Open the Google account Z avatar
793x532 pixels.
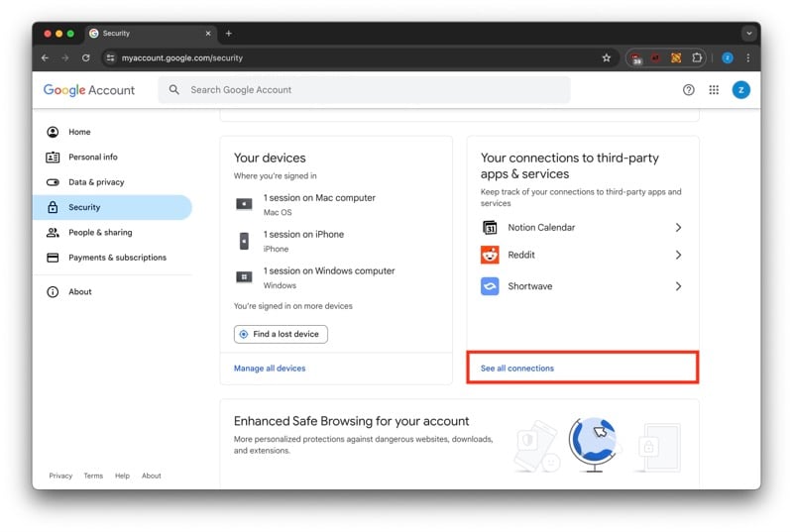tap(740, 90)
